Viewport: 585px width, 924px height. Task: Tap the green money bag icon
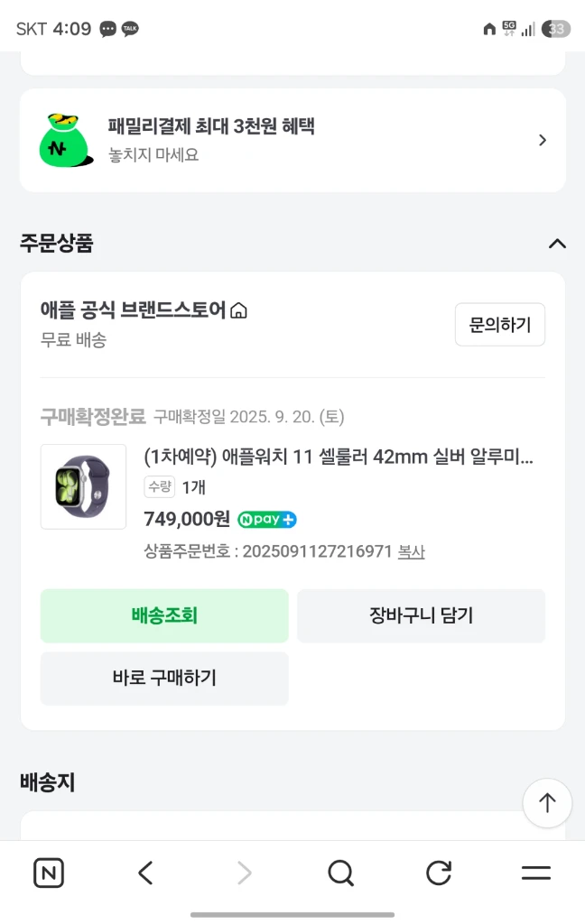[x=65, y=140]
